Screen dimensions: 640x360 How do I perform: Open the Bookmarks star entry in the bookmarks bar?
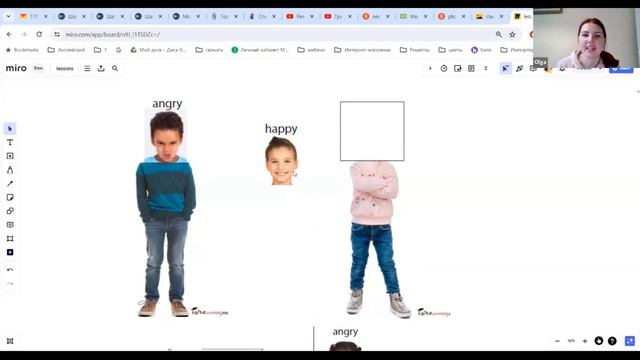[x=22, y=50]
